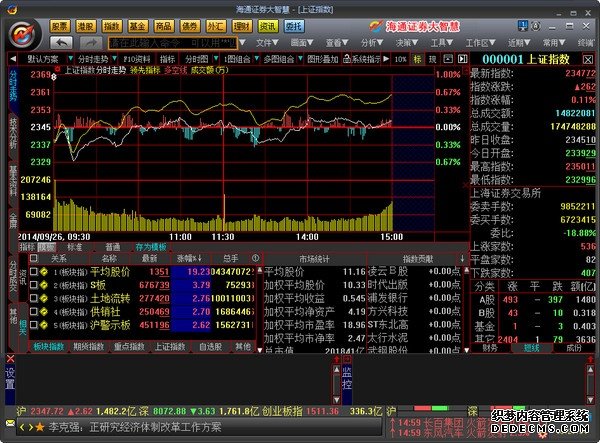Click the left triangle before 默认方案
This screenshot has width=600, height=443.
(x=13, y=59)
